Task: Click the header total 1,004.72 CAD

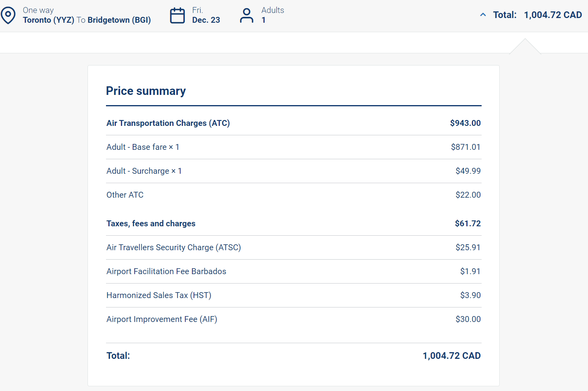Action: [x=552, y=15]
